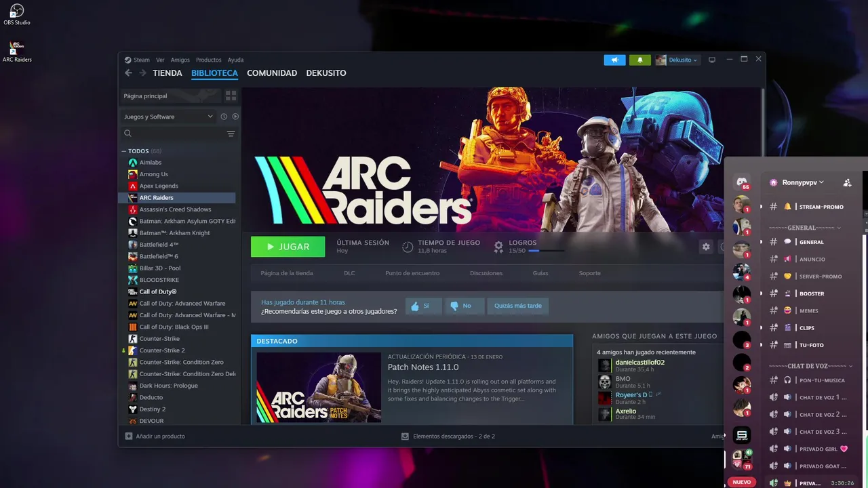Sort library by recent activity clock icon
Viewport: 868px width, 488px height.
pyautogui.click(x=224, y=117)
